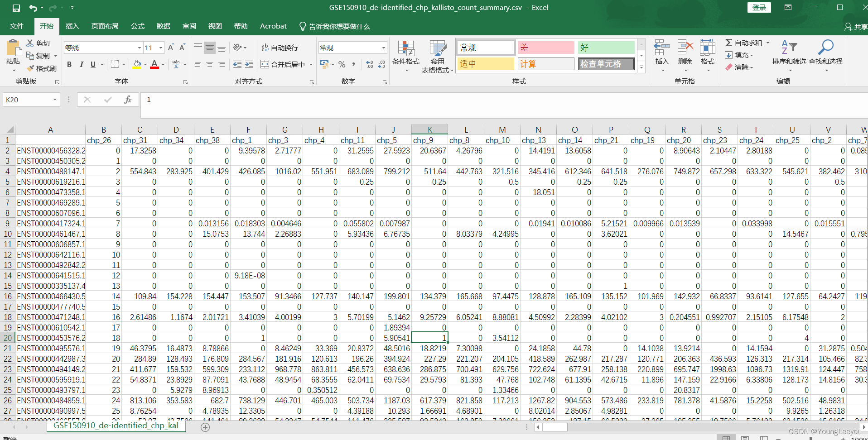Click the Format Painter (格式刷) icon
868x440 pixels.
pos(30,68)
